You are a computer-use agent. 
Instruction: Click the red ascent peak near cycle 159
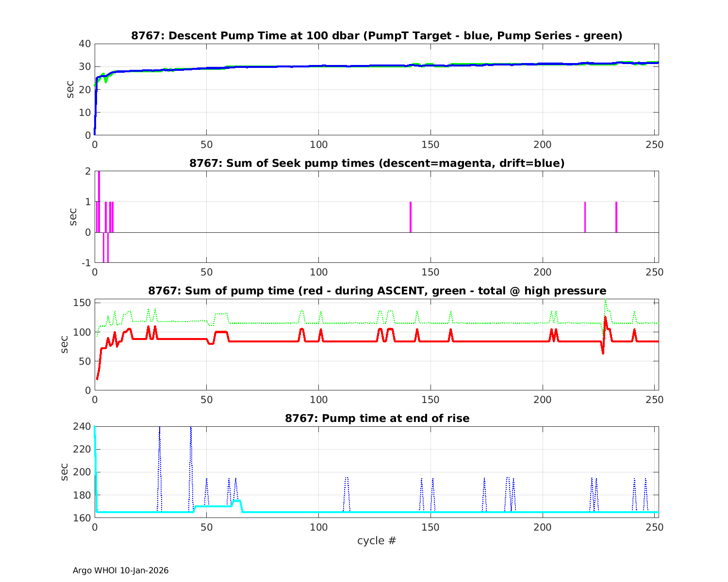pyautogui.click(x=450, y=332)
